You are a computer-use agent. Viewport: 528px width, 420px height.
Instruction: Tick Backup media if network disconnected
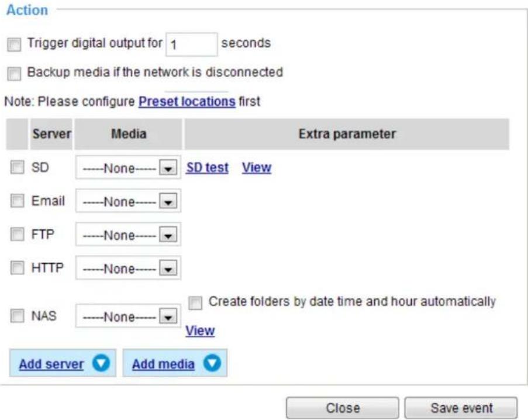tap(14, 74)
